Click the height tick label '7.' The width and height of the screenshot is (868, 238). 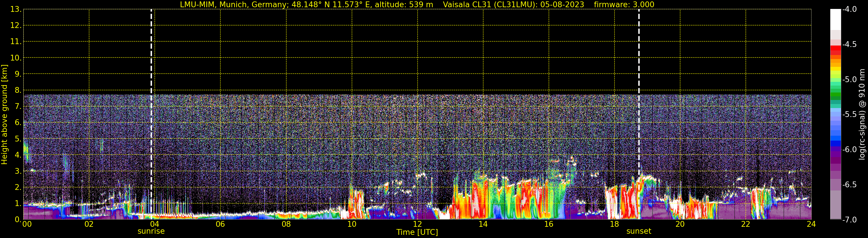18,107
